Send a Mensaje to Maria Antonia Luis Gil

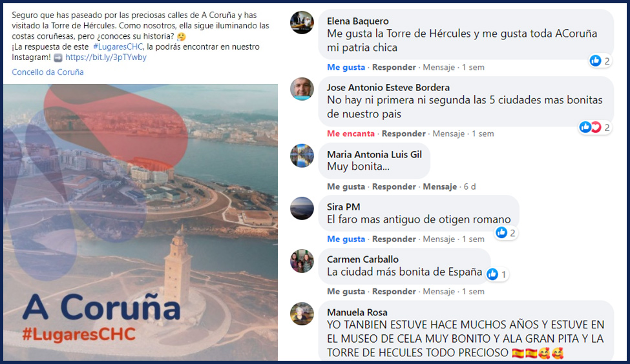439,187
